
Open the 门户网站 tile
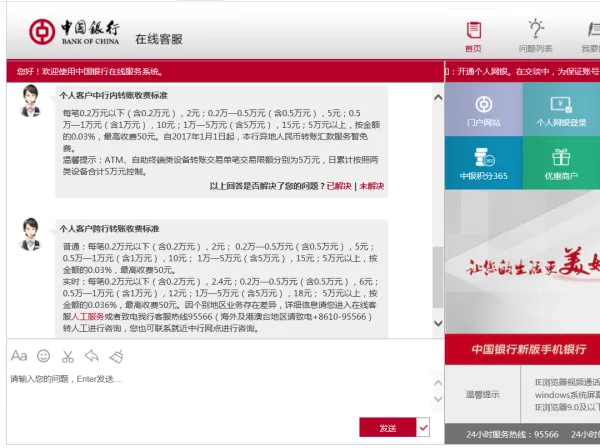coord(484,109)
